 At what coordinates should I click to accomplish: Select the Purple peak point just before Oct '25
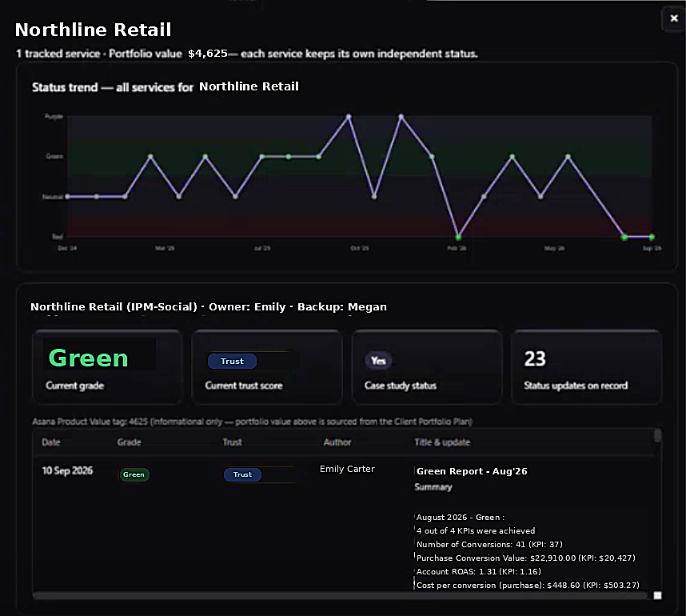[349, 117]
